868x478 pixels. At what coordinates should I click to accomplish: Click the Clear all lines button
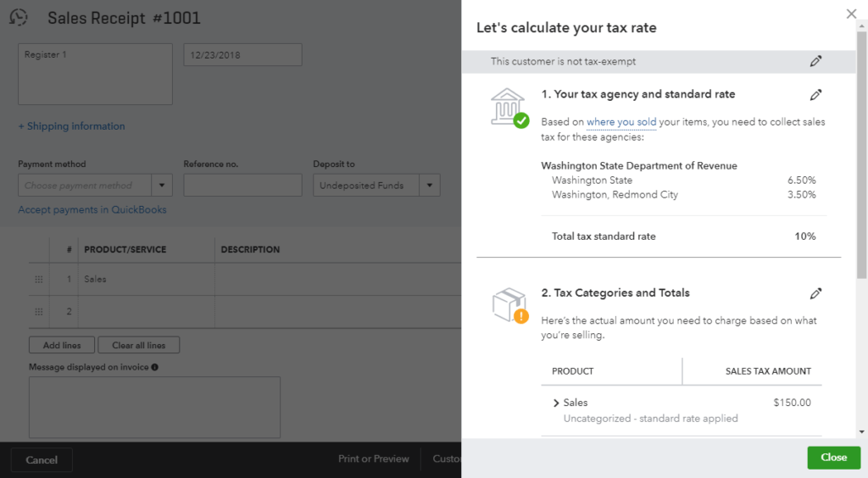click(139, 345)
